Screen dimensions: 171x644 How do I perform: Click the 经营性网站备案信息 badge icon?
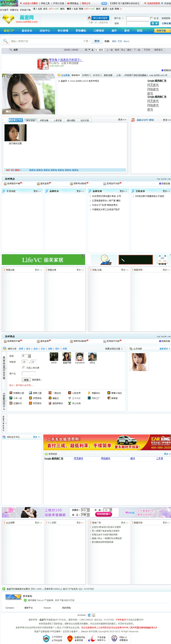pos(70,638)
